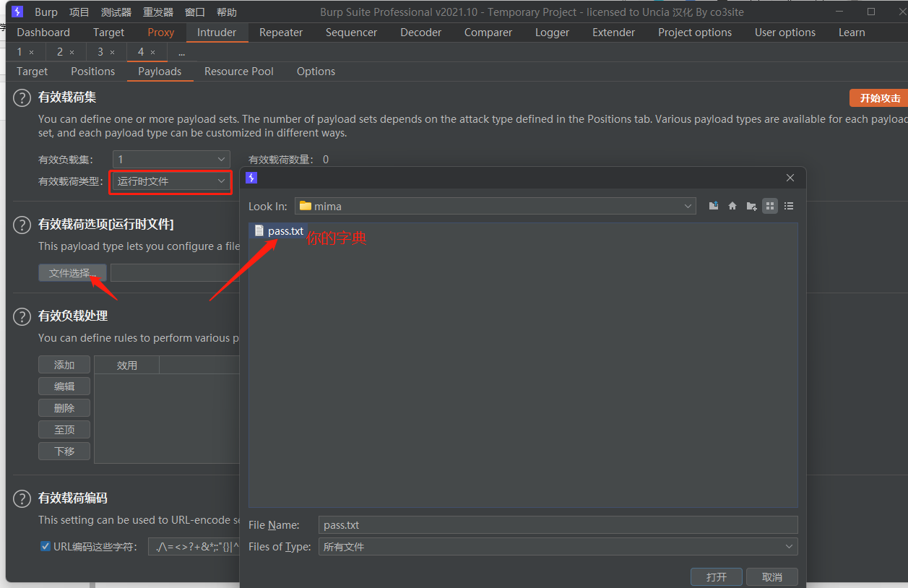Image resolution: width=908 pixels, height=588 pixels.
Task: Click 下移 rule button
Action: coord(64,451)
